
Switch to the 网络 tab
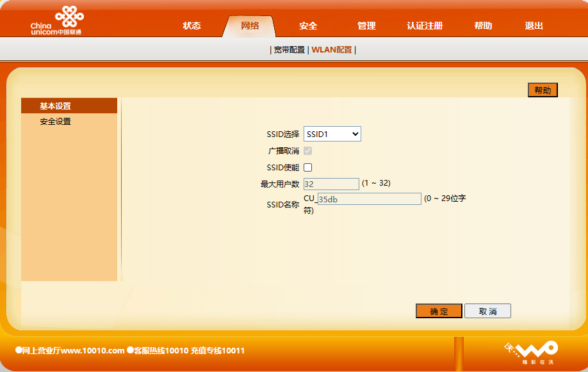coord(250,26)
